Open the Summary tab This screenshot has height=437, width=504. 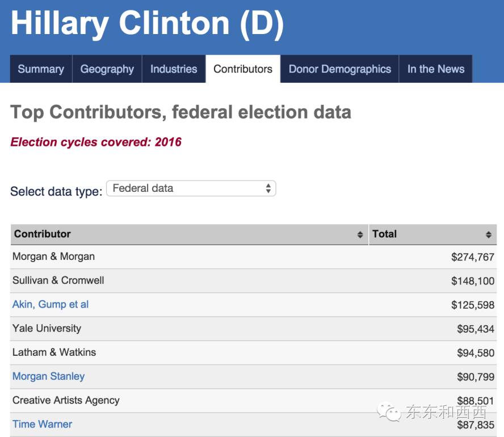41,69
